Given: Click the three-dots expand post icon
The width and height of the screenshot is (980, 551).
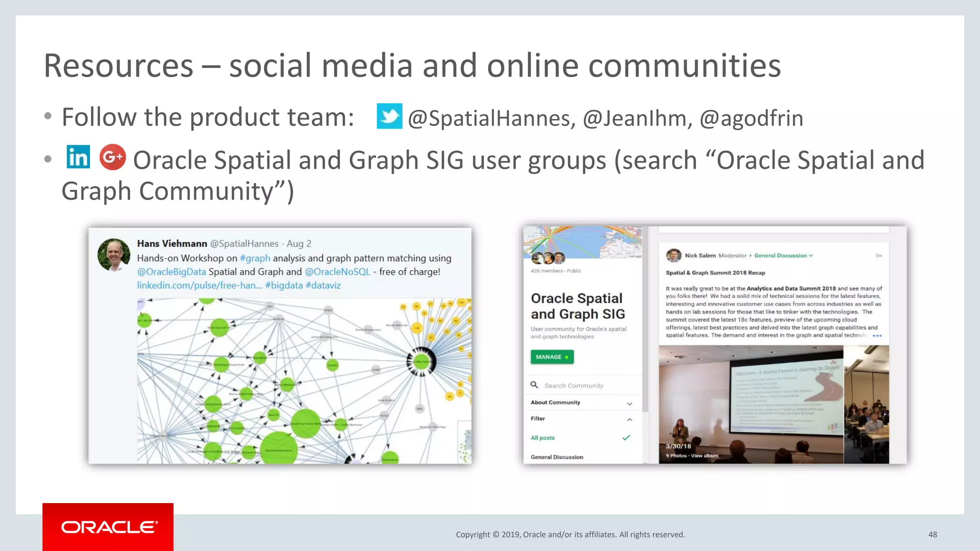Looking at the screenshot, I should (x=877, y=336).
